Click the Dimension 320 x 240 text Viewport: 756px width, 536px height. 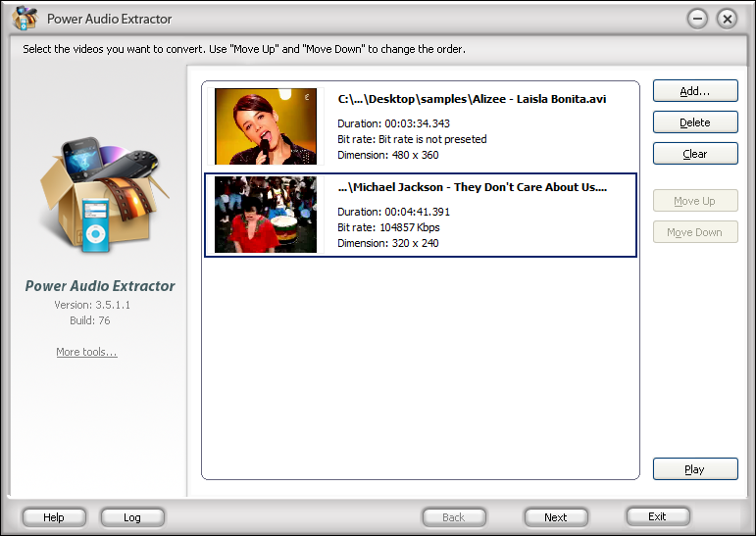pyautogui.click(x=387, y=243)
